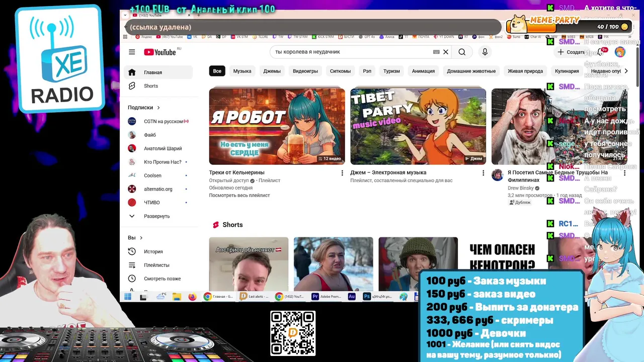The width and height of the screenshot is (644, 362).
Task: Open Анатолий Шарий channel
Action: [158, 148]
